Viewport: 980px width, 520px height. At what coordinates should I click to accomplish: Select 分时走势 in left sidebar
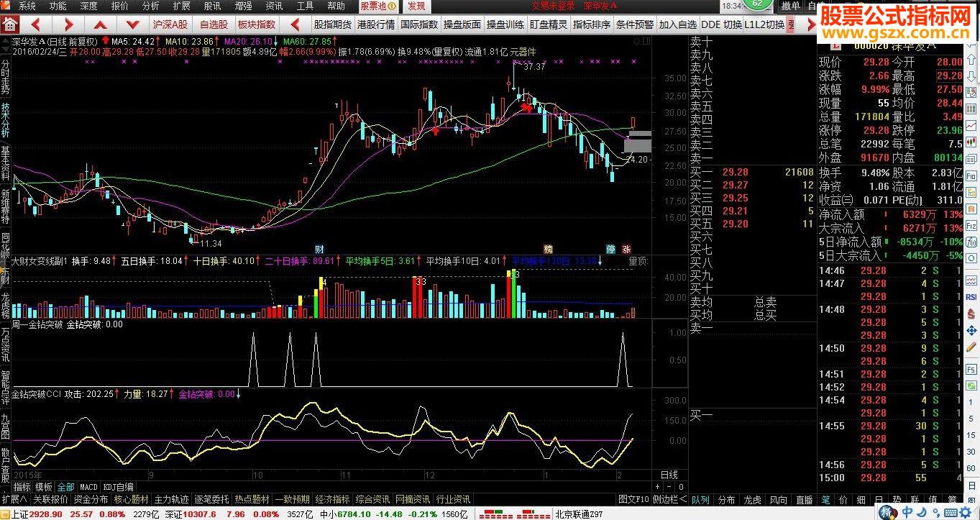point(6,78)
